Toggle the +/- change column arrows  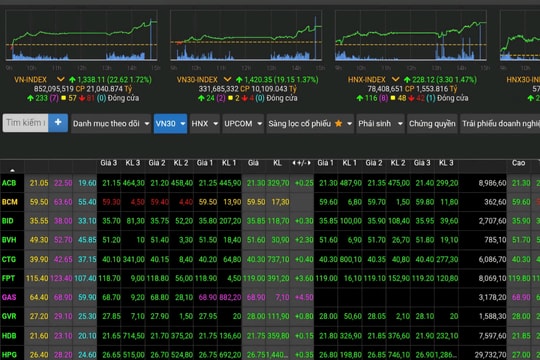pyautogui.click(x=301, y=163)
